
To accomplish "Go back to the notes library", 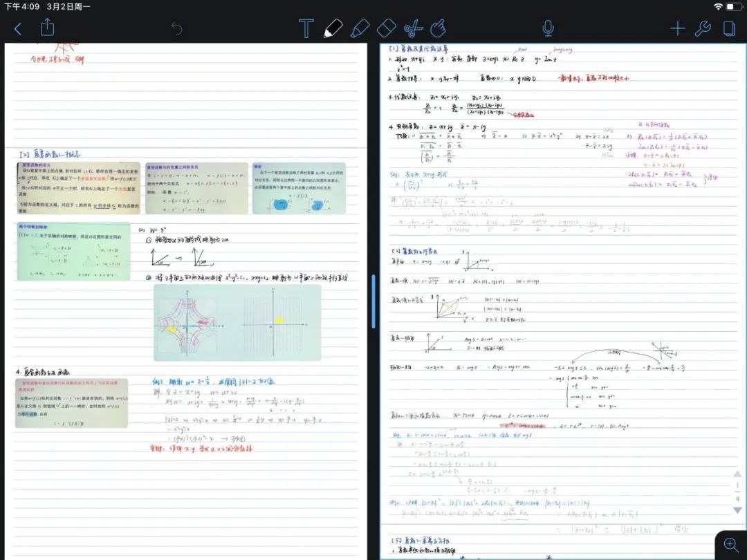I will pyautogui.click(x=18, y=28).
